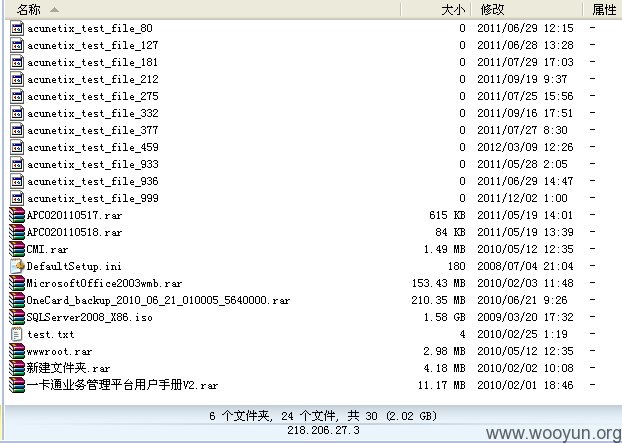The height and width of the screenshot is (443, 622).
Task: Click the 210.35 MB size value
Action: pyautogui.click(x=438, y=300)
